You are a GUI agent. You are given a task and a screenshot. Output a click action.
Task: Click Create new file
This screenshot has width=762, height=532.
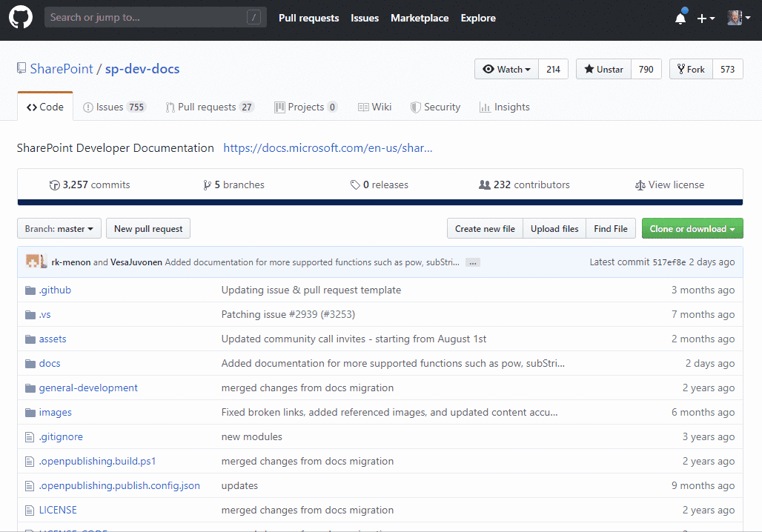point(485,228)
